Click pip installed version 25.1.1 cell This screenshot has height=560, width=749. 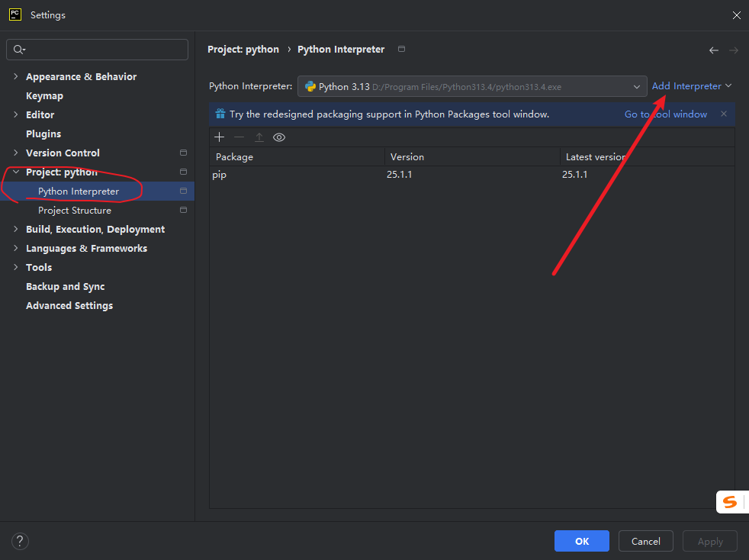point(400,175)
